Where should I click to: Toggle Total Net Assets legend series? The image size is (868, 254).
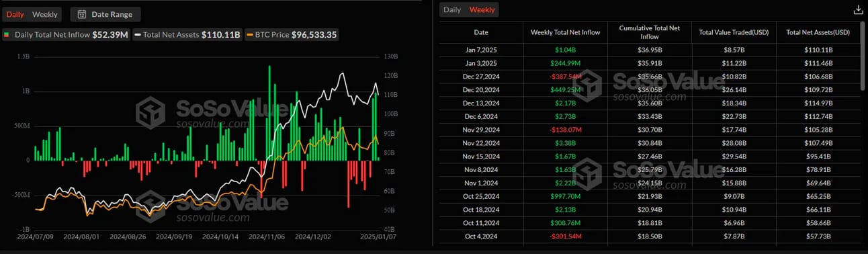pos(187,34)
